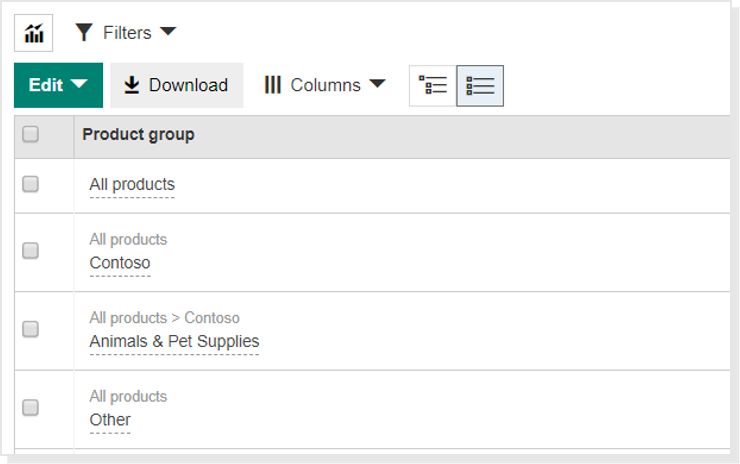Viewport: 740px width, 464px height.
Task: Open the Filters dropdown arrow
Action: coord(168,32)
